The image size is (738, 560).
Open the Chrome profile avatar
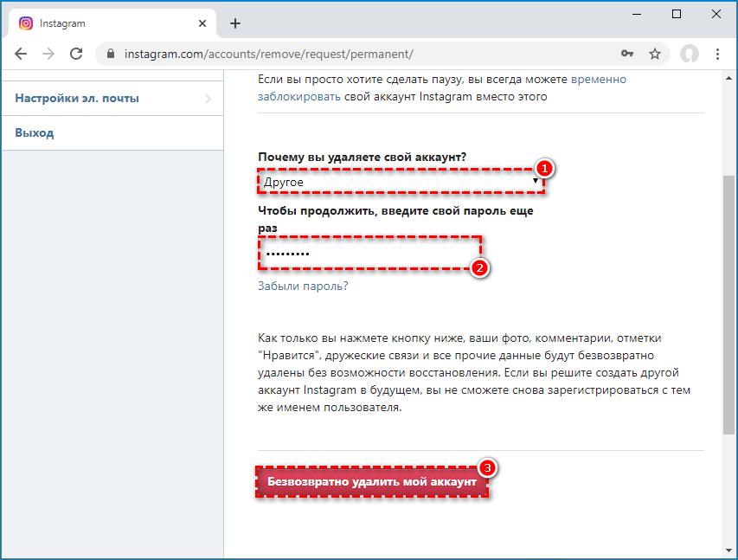689,54
